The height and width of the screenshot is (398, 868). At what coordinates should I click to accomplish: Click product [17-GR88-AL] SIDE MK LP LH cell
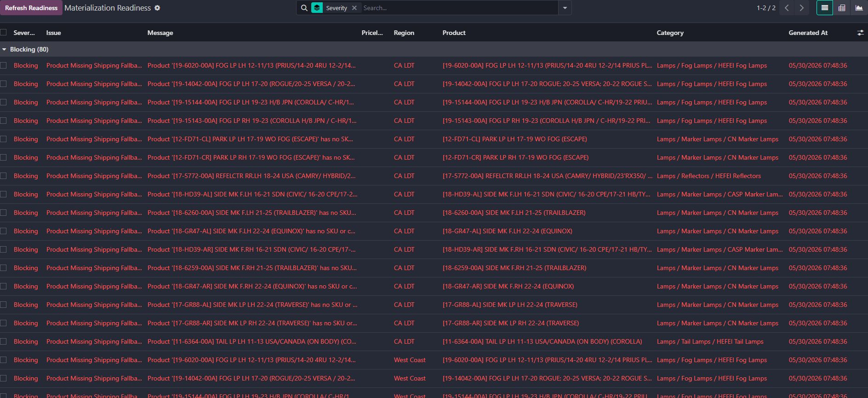(510, 305)
